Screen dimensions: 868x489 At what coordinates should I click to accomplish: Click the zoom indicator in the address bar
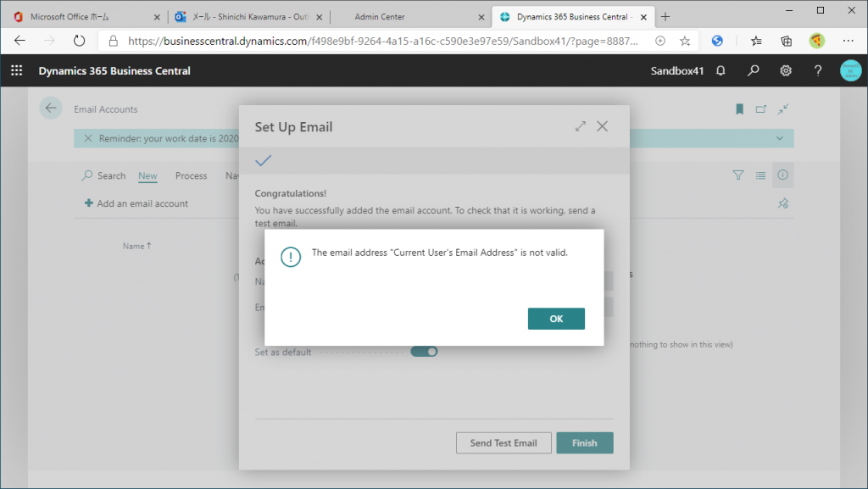pos(659,41)
